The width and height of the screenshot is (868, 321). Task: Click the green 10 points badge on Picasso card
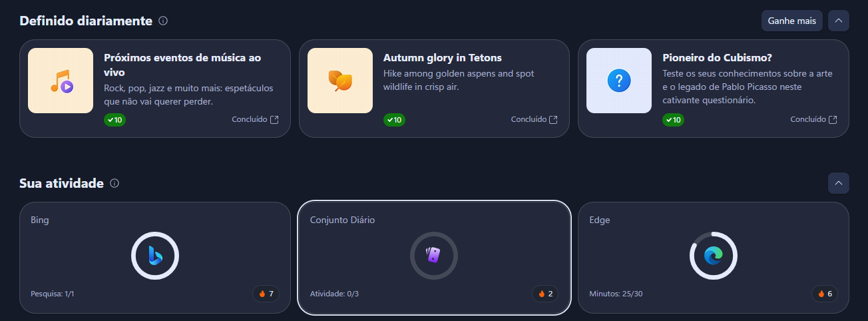tap(674, 120)
